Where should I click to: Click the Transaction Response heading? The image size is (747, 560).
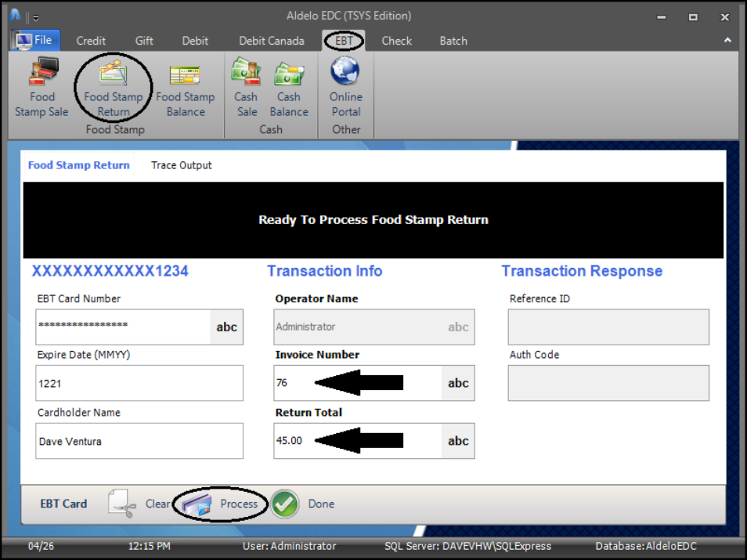582,271
